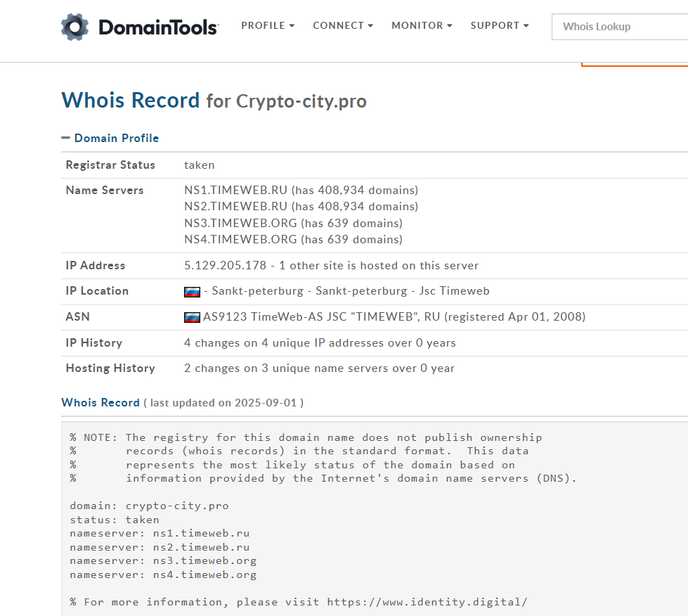Click the DomainTools gear logo icon
Screen dimensions: 688x616
click(74, 27)
